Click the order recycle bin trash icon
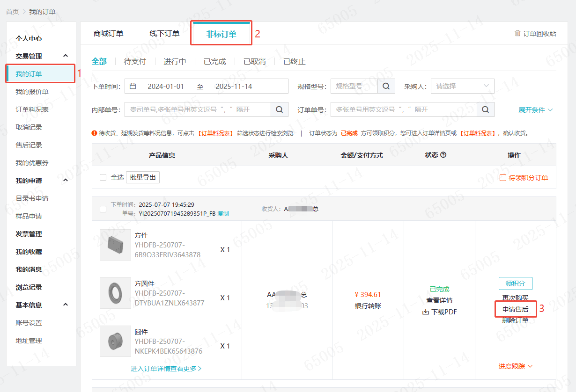Image resolution: width=576 pixels, height=392 pixels. (x=517, y=33)
